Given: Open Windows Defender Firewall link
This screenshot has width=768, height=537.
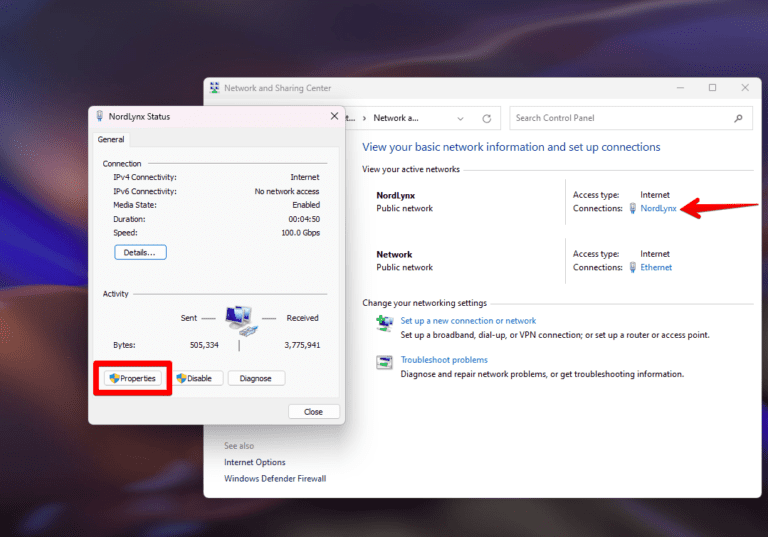Looking at the screenshot, I should (275, 479).
